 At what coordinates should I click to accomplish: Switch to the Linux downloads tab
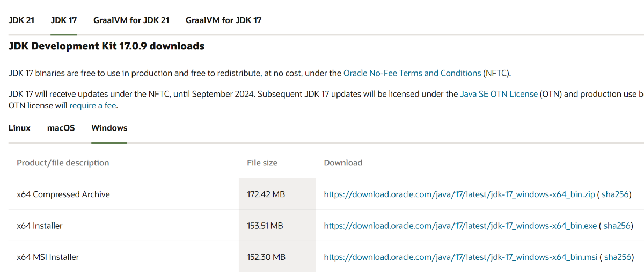(19, 128)
